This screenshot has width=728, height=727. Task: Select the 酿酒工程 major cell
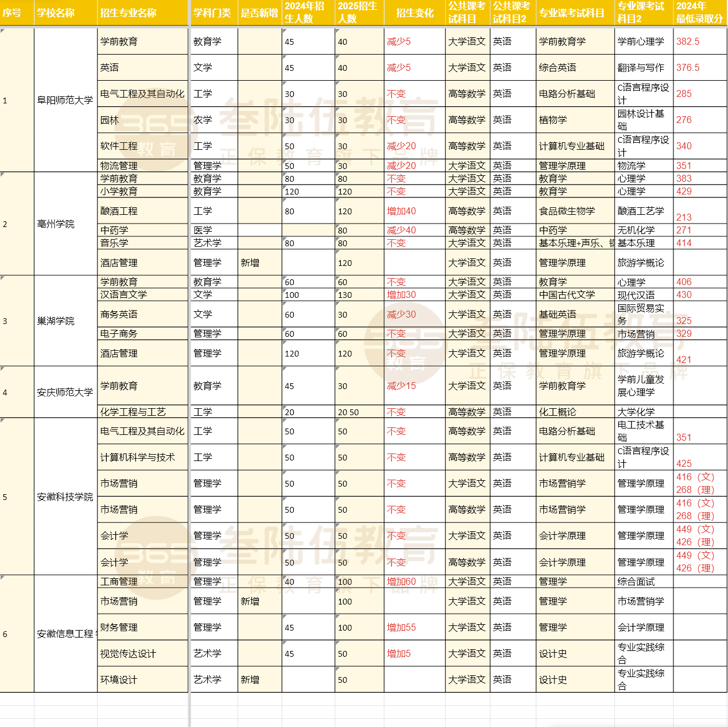143,211
